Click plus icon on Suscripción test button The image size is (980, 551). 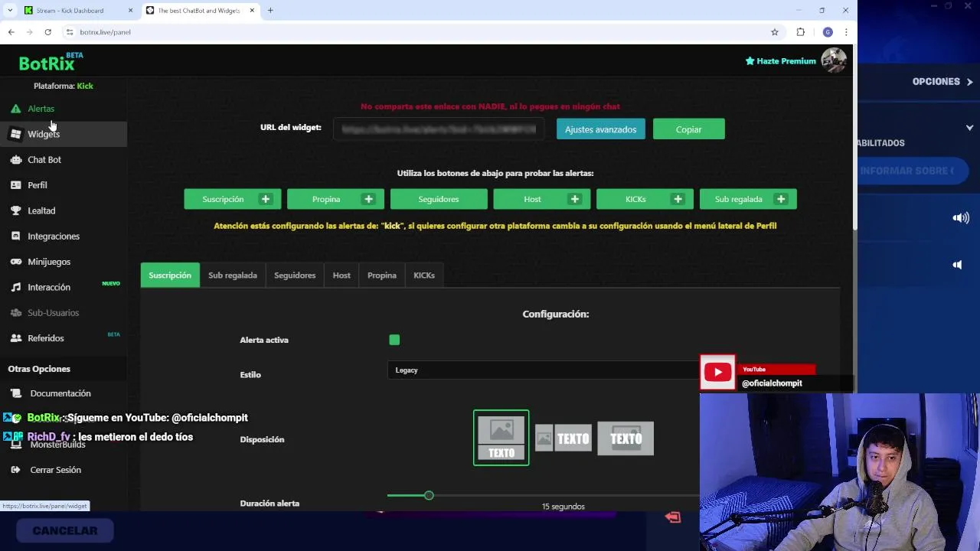tap(266, 199)
